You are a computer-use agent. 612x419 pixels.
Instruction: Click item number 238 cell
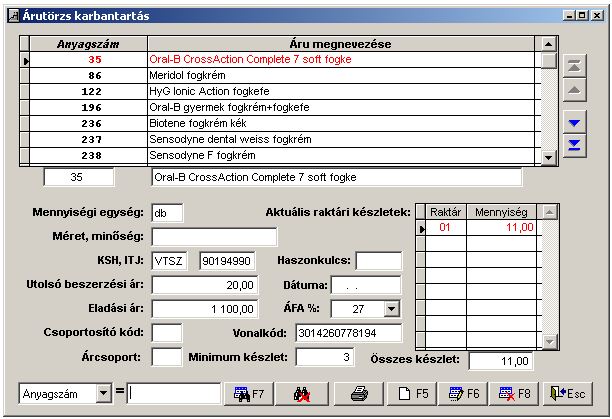coord(89,155)
